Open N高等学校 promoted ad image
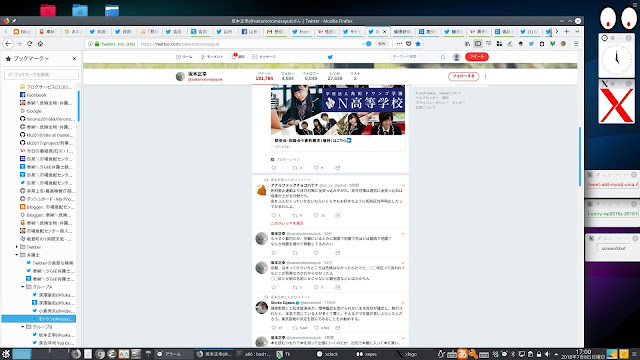The width and height of the screenshot is (640, 360). 338,110
